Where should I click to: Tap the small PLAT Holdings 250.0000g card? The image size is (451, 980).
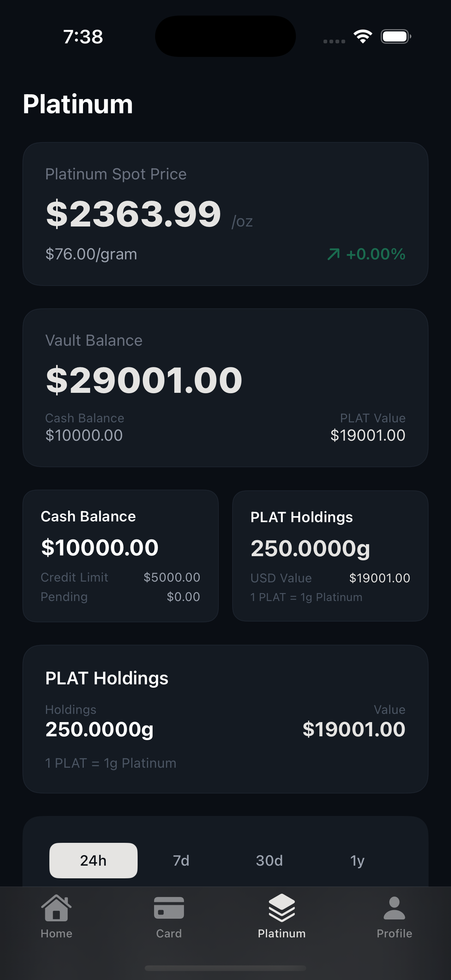click(330, 556)
